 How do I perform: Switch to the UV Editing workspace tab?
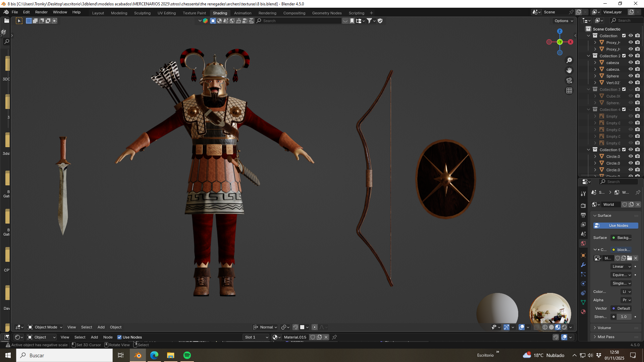tap(167, 13)
